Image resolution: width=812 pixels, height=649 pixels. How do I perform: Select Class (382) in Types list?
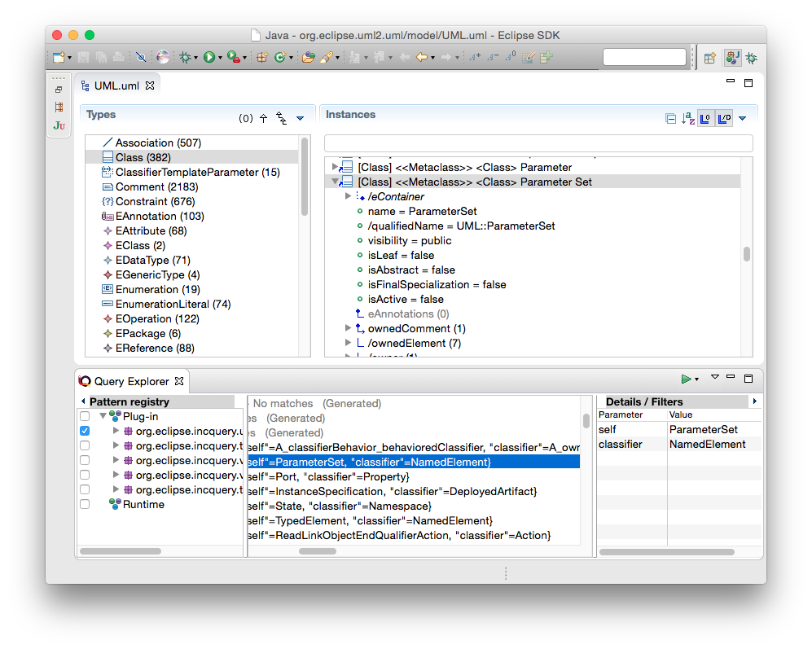[x=193, y=157]
